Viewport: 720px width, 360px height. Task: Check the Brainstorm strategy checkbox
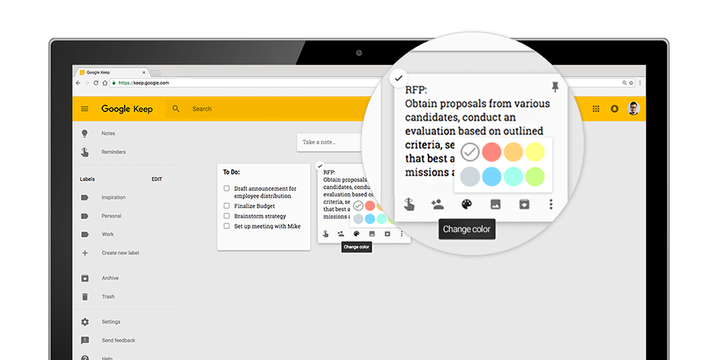pyautogui.click(x=226, y=216)
